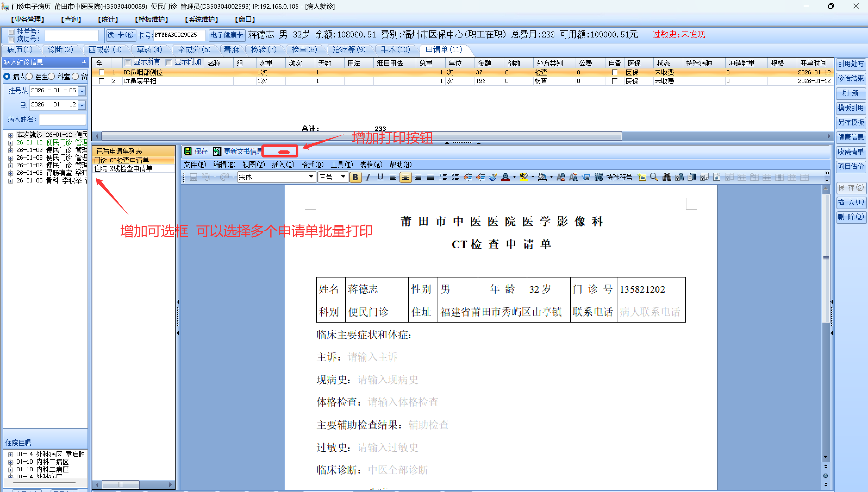Switch to the 检查(8) tab
This screenshot has height=492, width=868.
point(304,50)
